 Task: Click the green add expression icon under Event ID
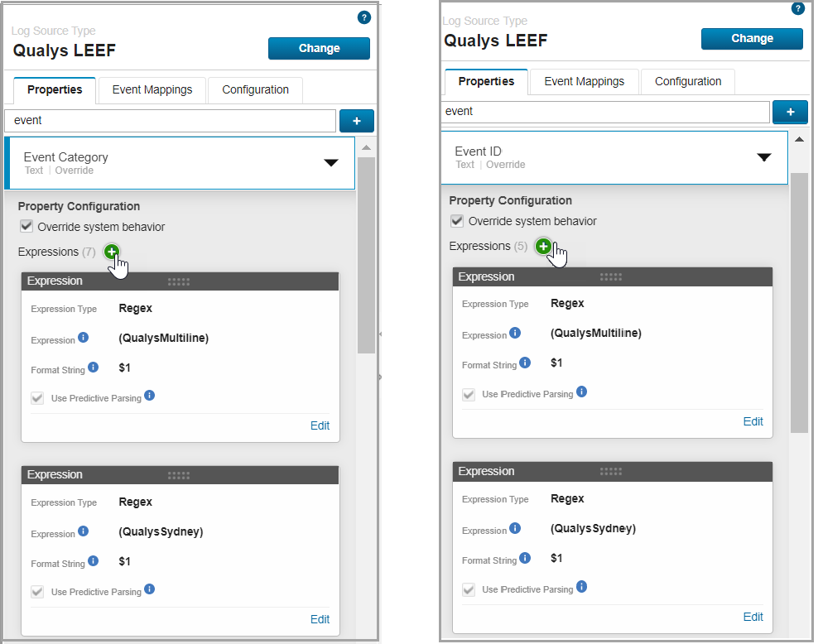click(x=543, y=246)
